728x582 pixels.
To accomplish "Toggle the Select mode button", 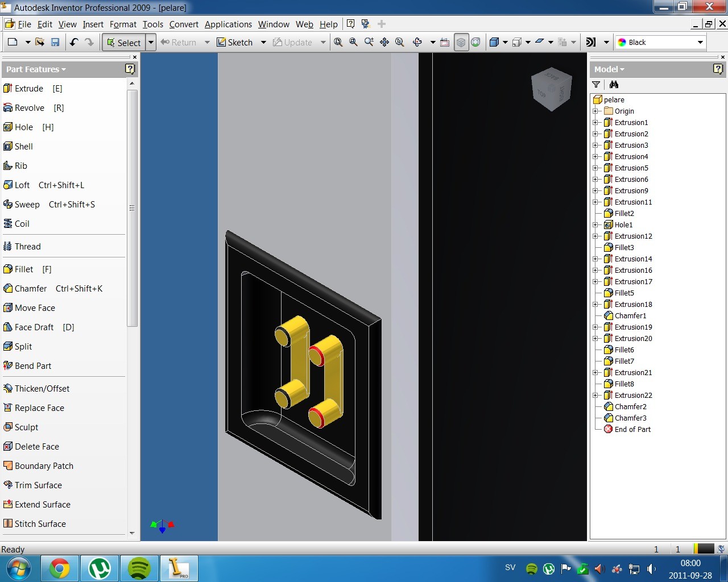I will [x=123, y=43].
